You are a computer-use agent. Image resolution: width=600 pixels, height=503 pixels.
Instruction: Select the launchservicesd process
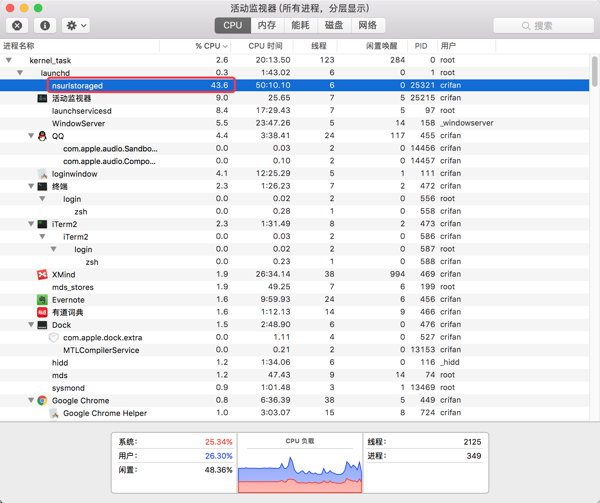point(294,111)
